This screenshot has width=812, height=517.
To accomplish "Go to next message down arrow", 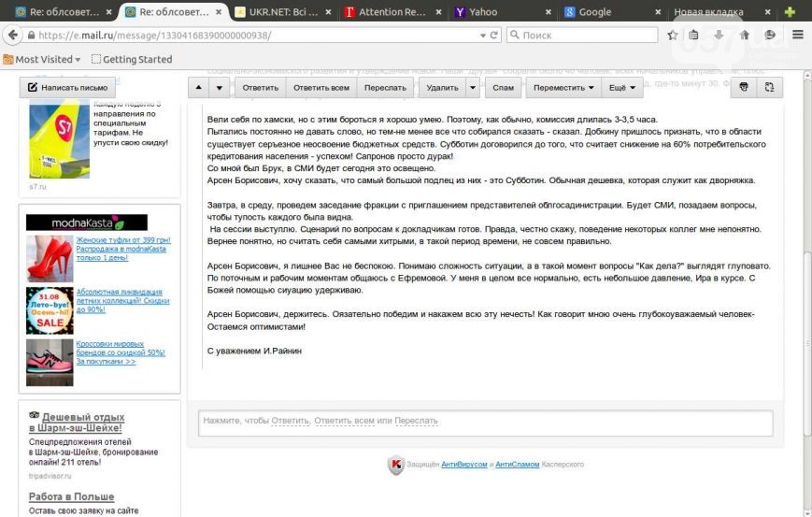I will (x=219, y=88).
